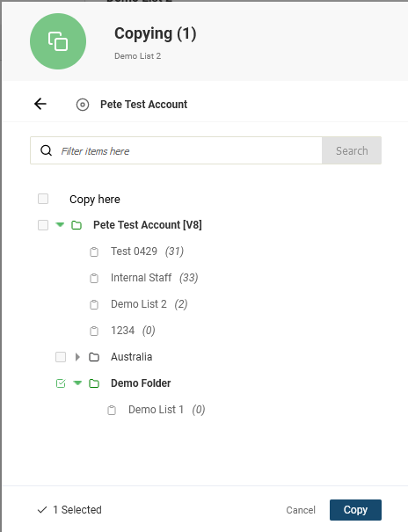Tick the Copy here checkbox
The height and width of the screenshot is (532, 408).
pyautogui.click(x=43, y=199)
